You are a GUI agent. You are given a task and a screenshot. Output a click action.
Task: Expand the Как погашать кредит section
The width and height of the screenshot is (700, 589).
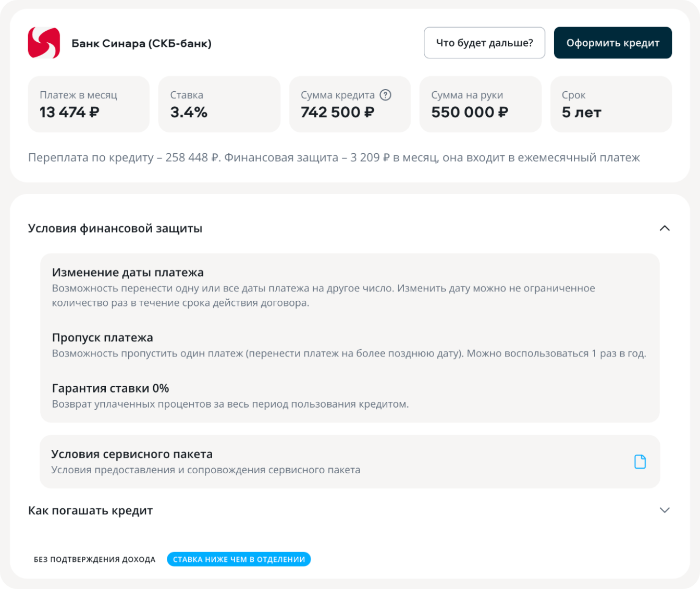(664, 510)
